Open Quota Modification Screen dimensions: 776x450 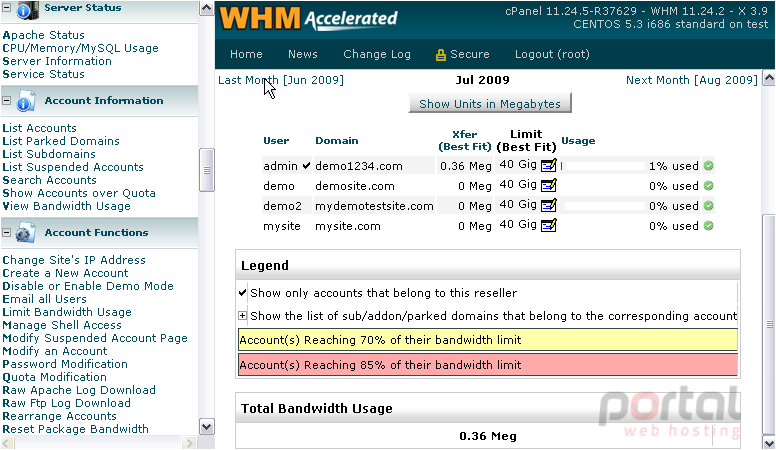(x=54, y=377)
